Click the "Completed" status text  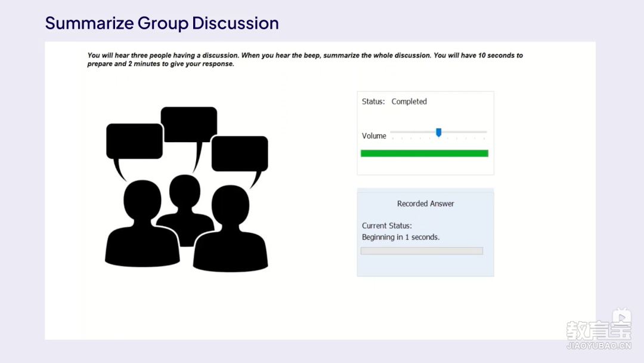click(x=409, y=101)
